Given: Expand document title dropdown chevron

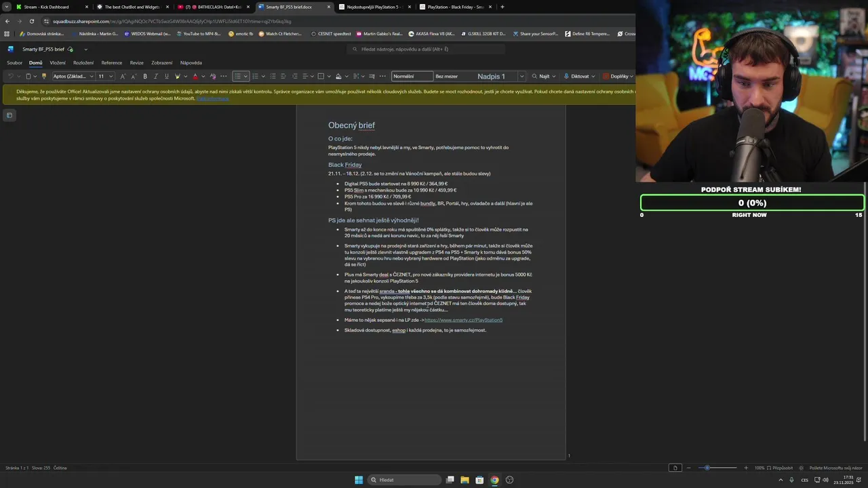Looking at the screenshot, I should coord(85,49).
